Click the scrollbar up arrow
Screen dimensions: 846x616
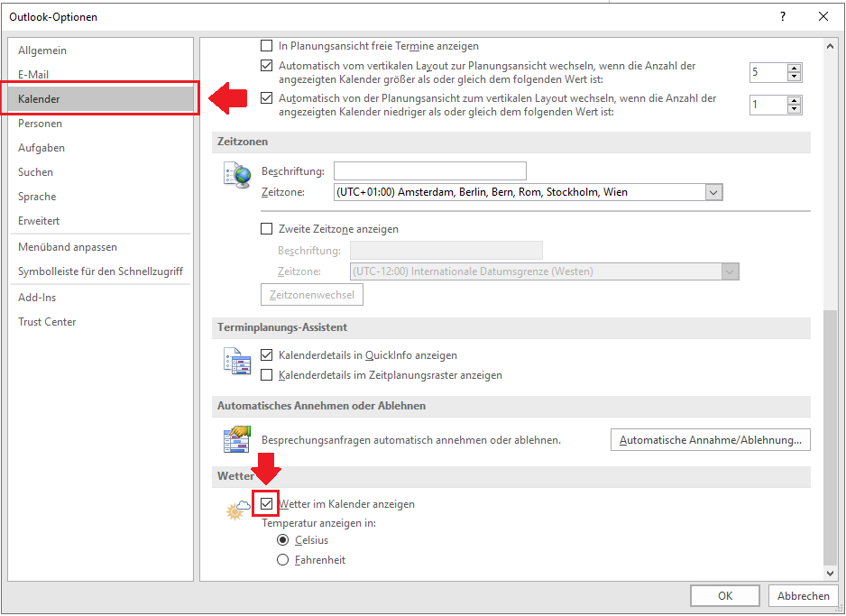point(830,46)
